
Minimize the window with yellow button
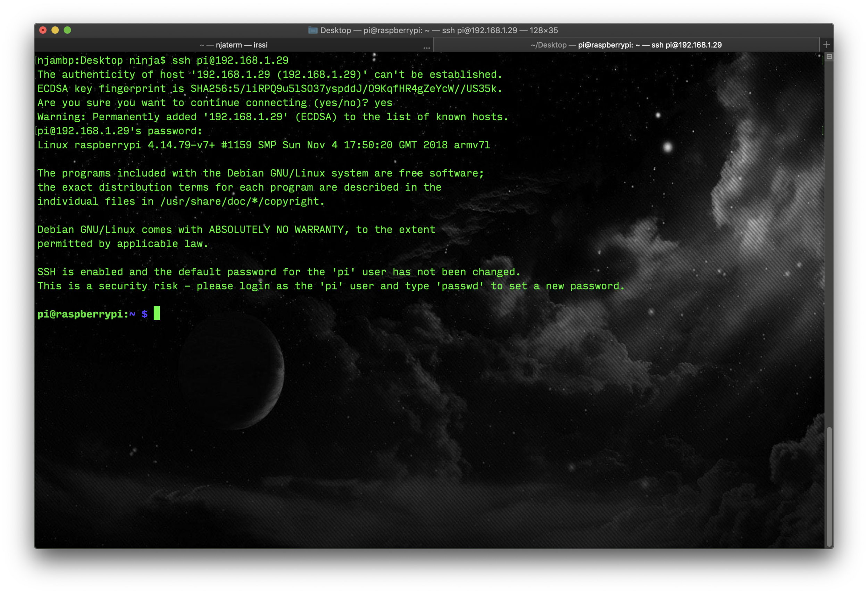click(x=55, y=30)
